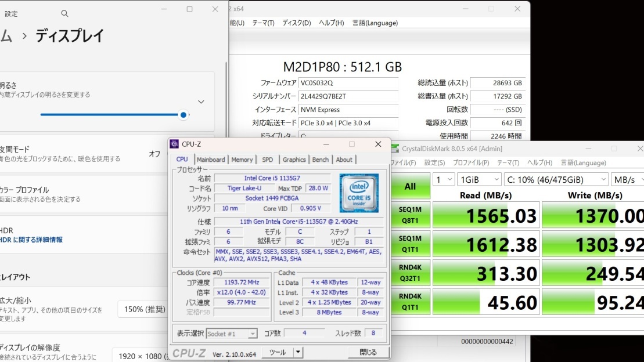Click the CPU-Z title bar app icon
The image size is (644, 362).
(174, 144)
